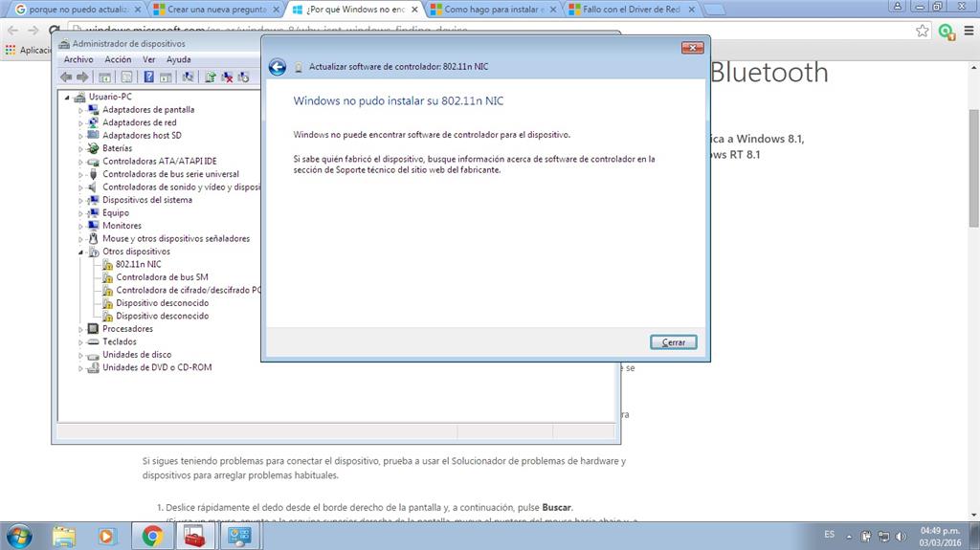Viewport: 980px width, 550px height.
Task: Close the 'Crear una nueva pregunta' tab
Action: coord(276,10)
